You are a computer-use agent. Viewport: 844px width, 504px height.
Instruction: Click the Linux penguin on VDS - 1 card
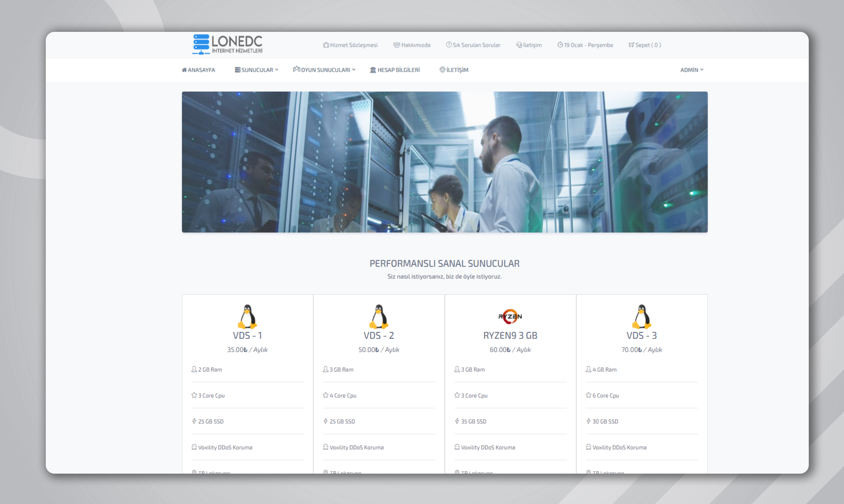tap(247, 317)
